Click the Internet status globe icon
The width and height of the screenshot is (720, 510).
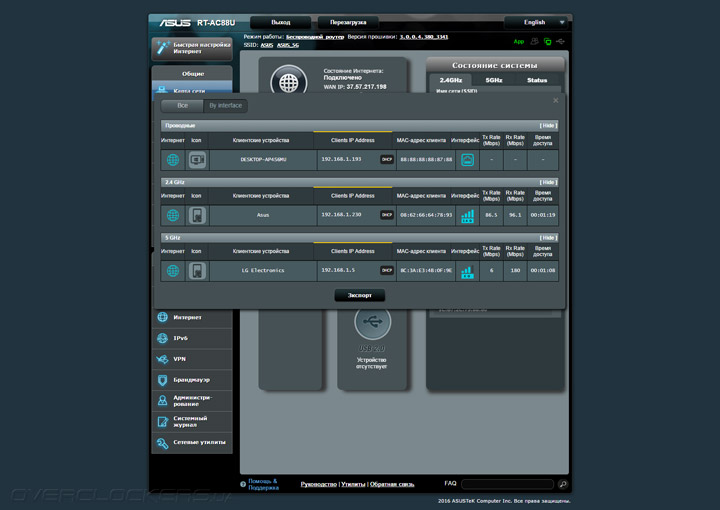(288, 82)
